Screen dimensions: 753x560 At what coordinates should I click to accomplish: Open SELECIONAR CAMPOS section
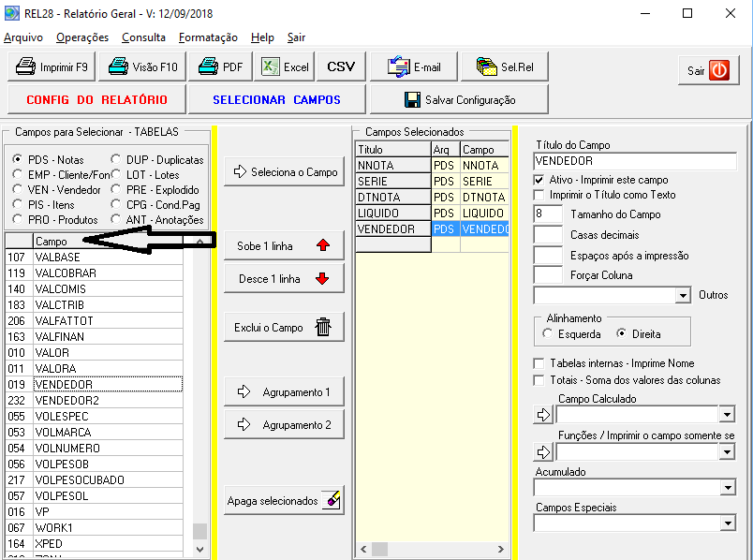276,99
